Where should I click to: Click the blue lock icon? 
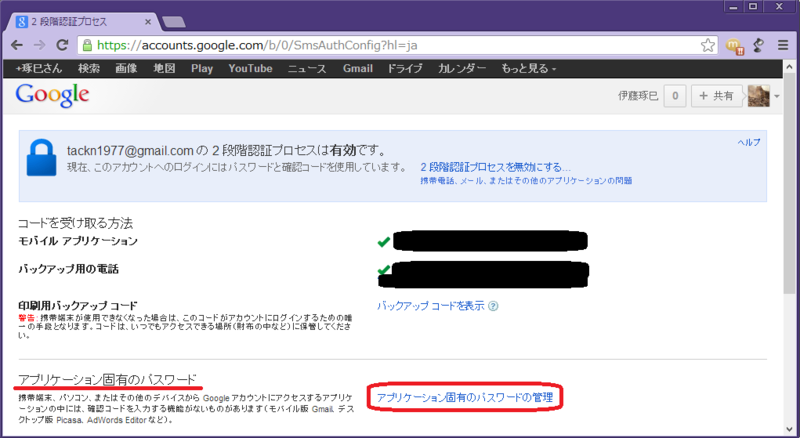pyautogui.click(x=41, y=158)
